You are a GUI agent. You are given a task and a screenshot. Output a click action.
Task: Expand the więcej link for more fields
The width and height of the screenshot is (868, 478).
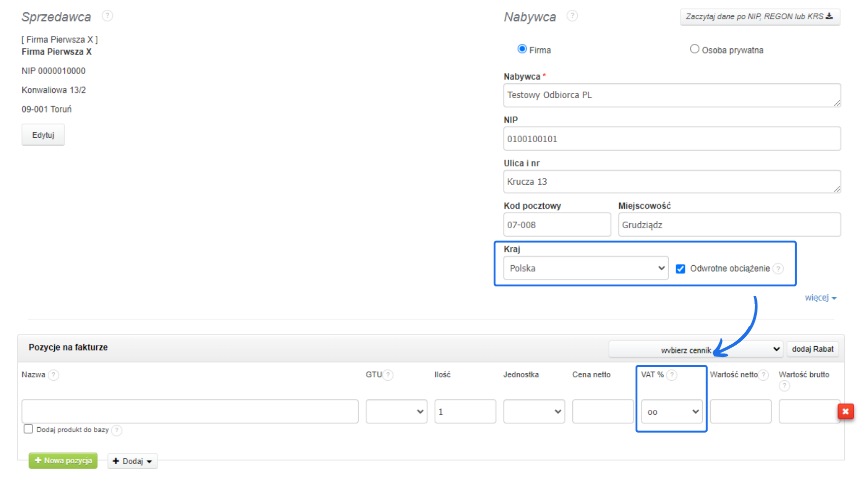point(820,298)
